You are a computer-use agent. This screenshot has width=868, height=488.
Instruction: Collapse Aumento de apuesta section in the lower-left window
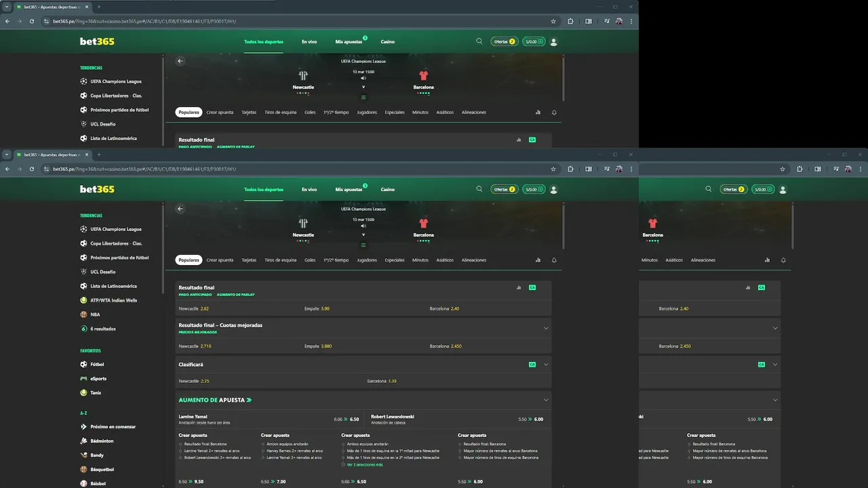[546, 400]
